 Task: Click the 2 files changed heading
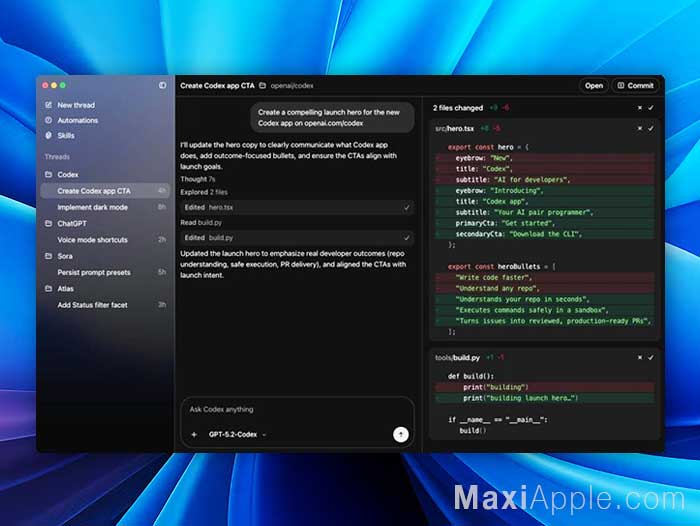coord(458,108)
